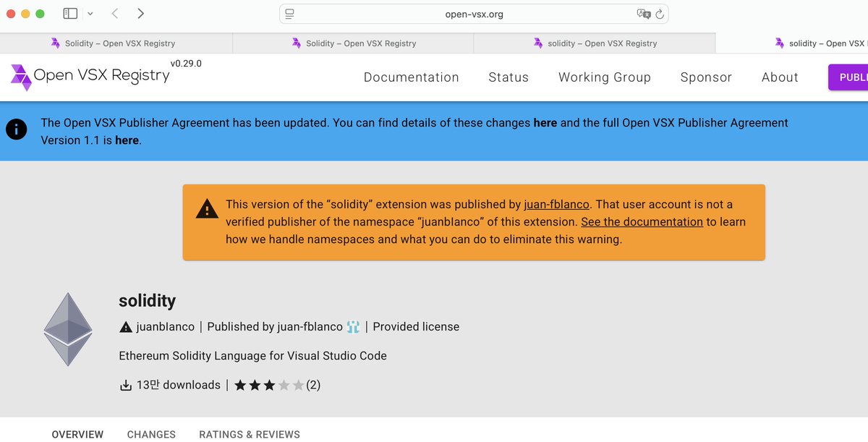868x442 pixels.
Task: Switch to the third tab, 'solidity – Open VSX Registry'
Action: click(594, 43)
